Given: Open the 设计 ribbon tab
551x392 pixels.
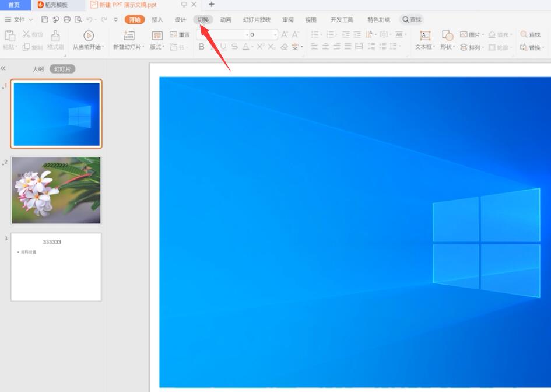Looking at the screenshot, I should click(x=180, y=20).
